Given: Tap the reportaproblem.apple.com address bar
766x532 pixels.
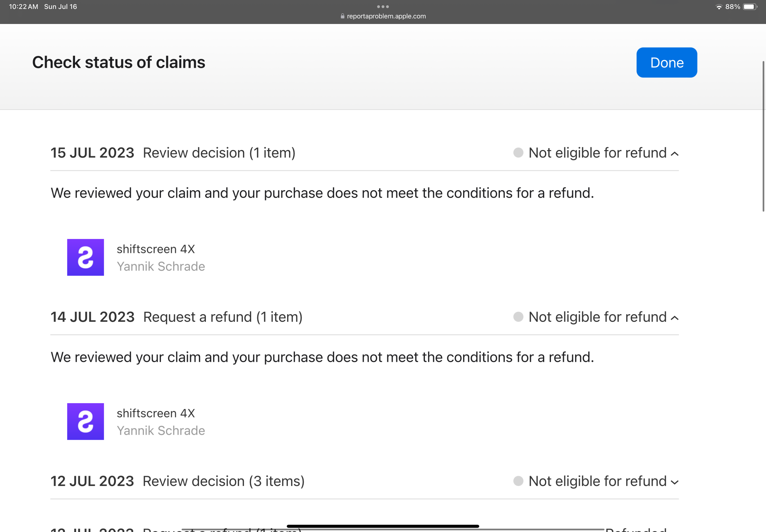Looking at the screenshot, I should click(386, 16).
